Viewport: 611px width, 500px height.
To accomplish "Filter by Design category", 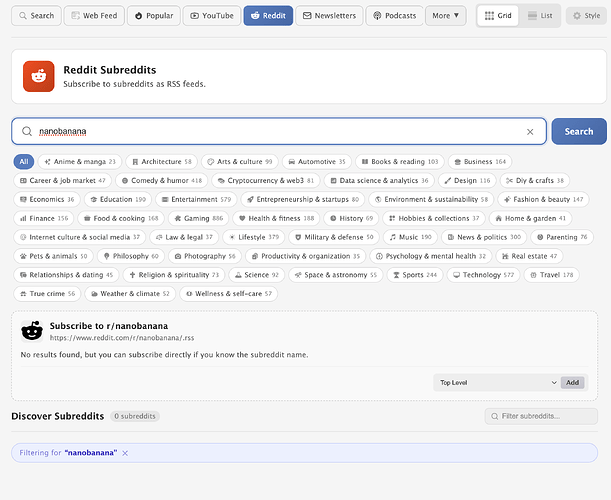I will (x=467, y=180).
